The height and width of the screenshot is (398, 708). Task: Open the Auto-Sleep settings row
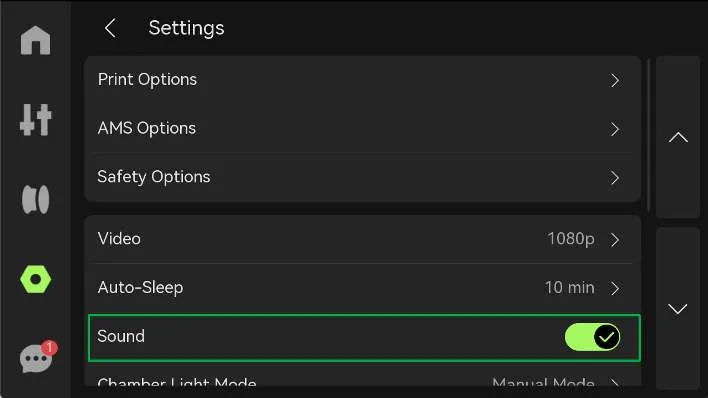click(x=364, y=288)
